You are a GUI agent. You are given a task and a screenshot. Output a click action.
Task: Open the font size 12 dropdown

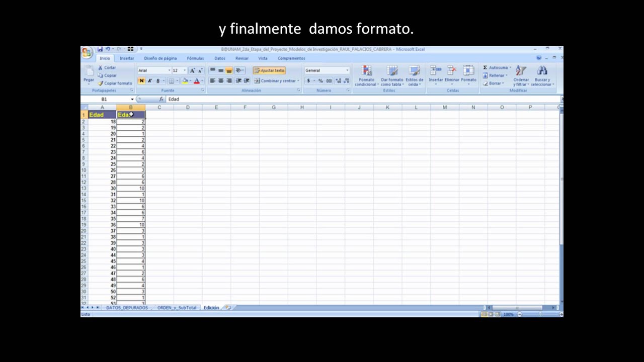(x=185, y=70)
